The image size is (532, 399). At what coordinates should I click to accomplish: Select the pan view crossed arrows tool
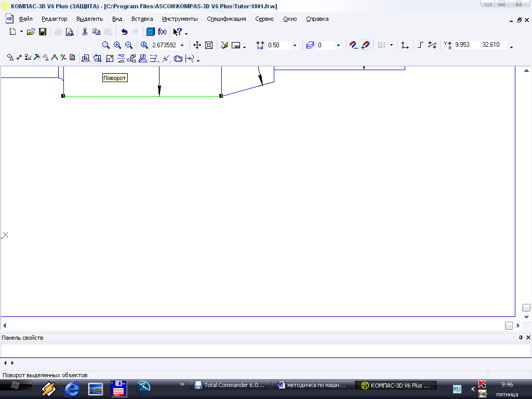(x=197, y=45)
